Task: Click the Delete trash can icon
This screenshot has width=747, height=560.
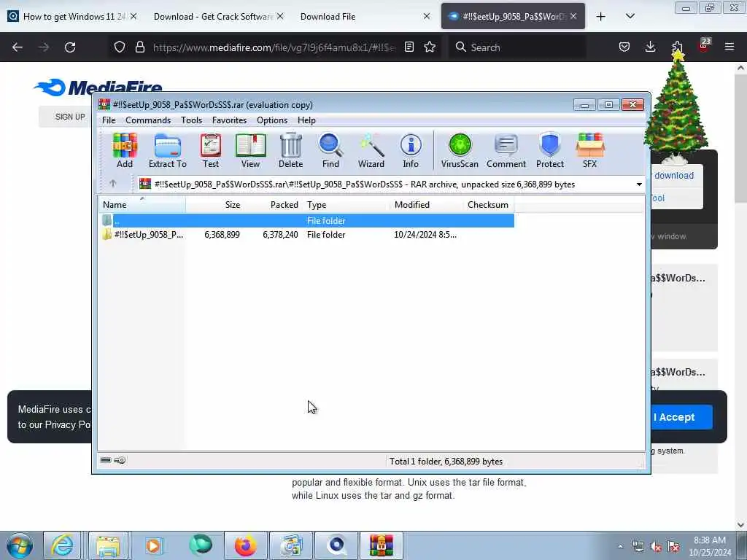Action: 290,150
